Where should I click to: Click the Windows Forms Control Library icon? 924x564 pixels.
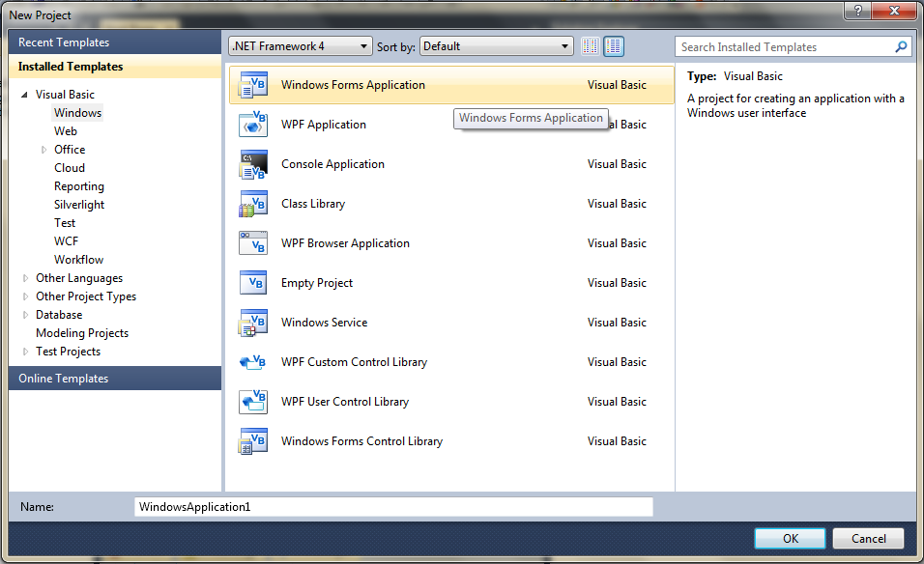pyautogui.click(x=253, y=441)
